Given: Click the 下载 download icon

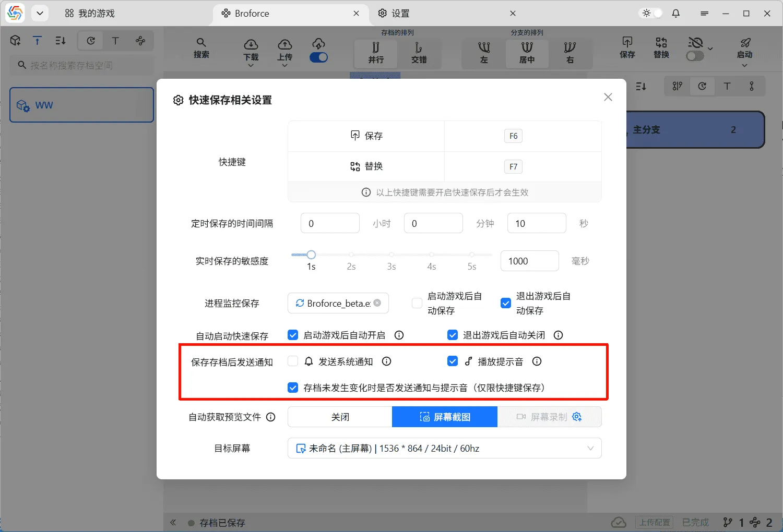Looking at the screenshot, I should (251, 44).
